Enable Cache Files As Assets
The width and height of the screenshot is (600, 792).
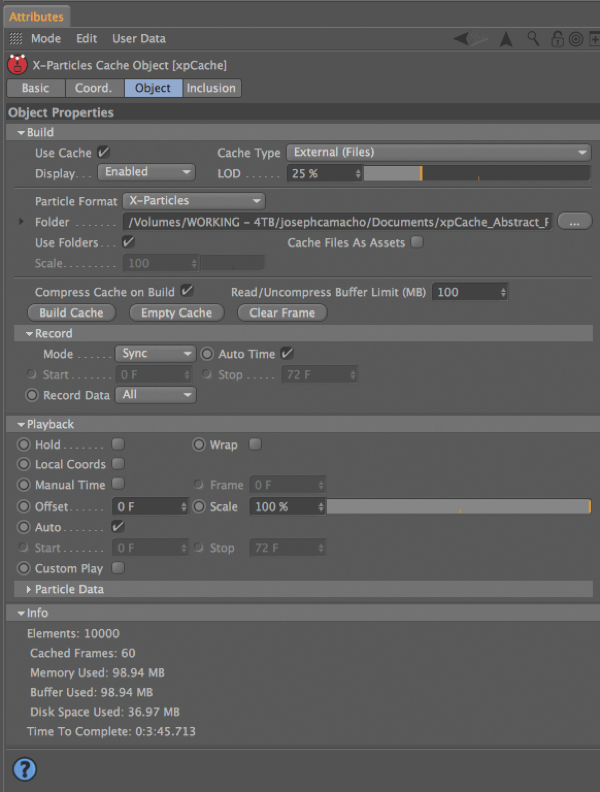417,242
